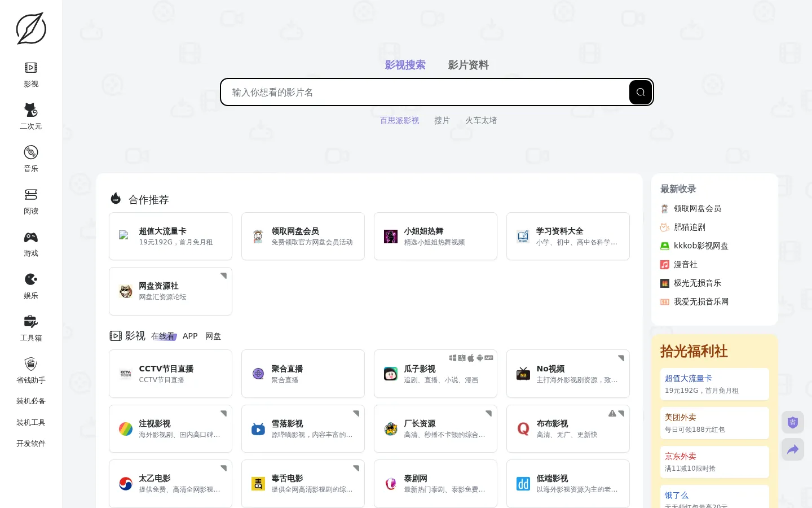812x508 pixels.
Task: Open 极光无损音乐 in 最新收录 list
Action: click(691, 283)
